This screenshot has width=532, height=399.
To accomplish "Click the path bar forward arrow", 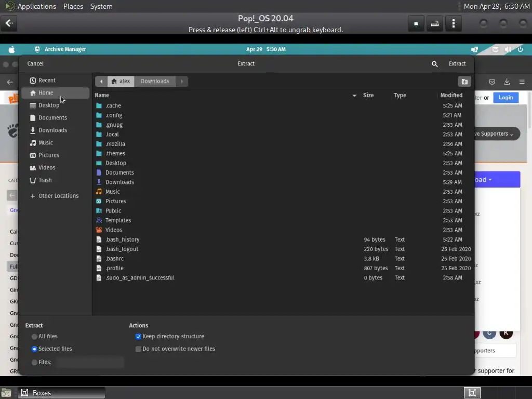I will coord(182,82).
